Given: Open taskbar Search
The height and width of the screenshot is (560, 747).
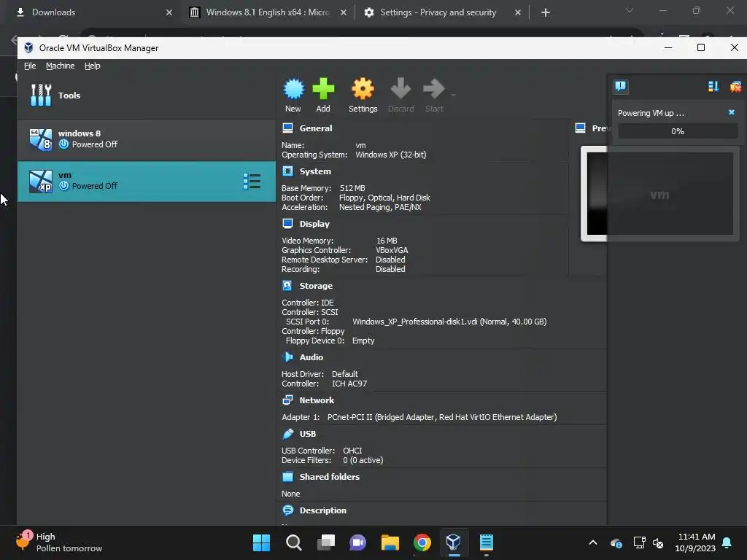Looking at the screenshot, I should pyautogui.click(x=293, y=542).
